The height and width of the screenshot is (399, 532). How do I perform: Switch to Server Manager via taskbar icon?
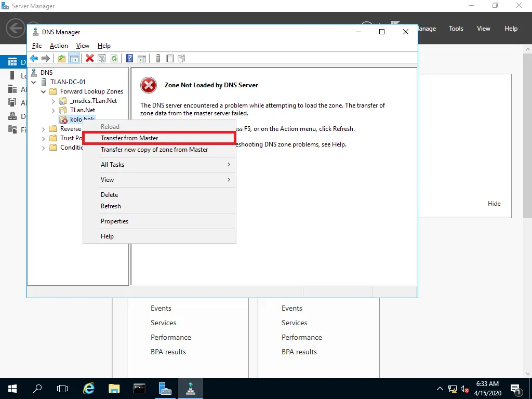coord(165,389)
